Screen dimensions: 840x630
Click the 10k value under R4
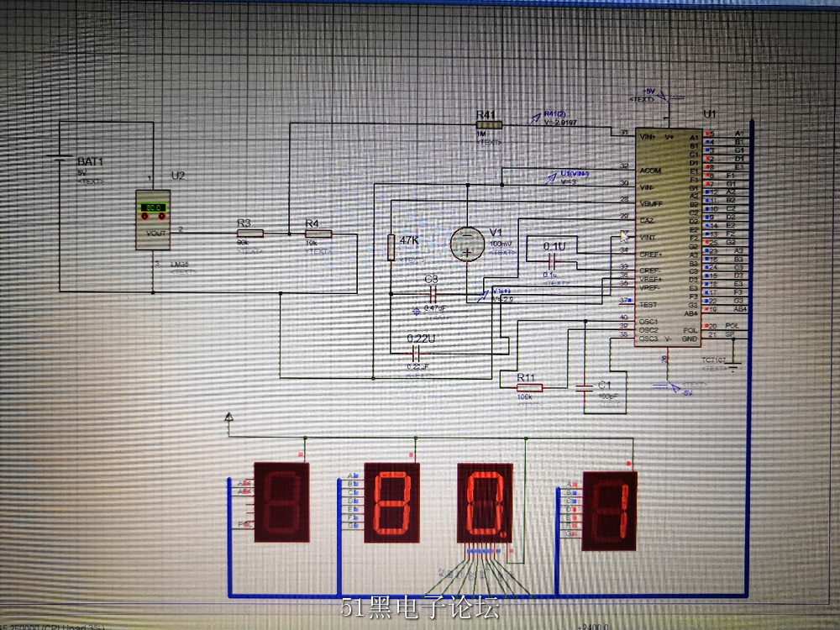[x=312, y=243]
